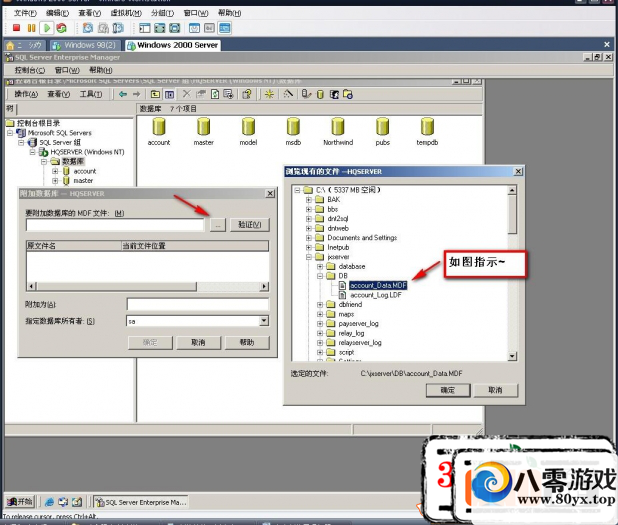Select the pubs database icon
The width and height of the screenshot is (618, 525).
(383, 132)
